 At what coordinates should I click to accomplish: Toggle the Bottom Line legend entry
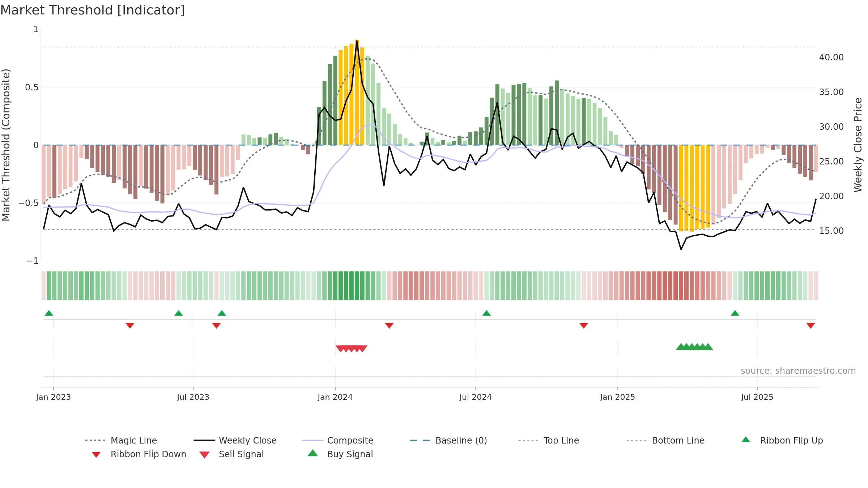coord(665,440)
